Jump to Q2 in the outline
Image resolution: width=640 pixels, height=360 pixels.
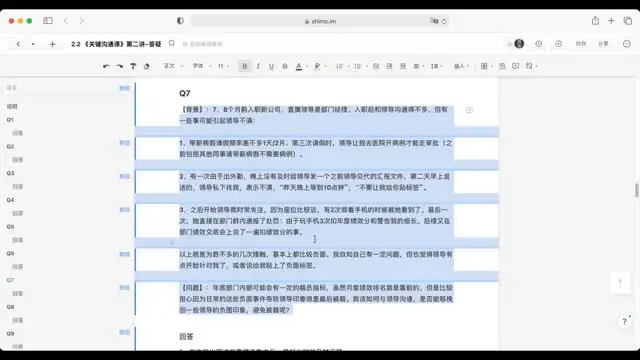(x=10, y=146)
